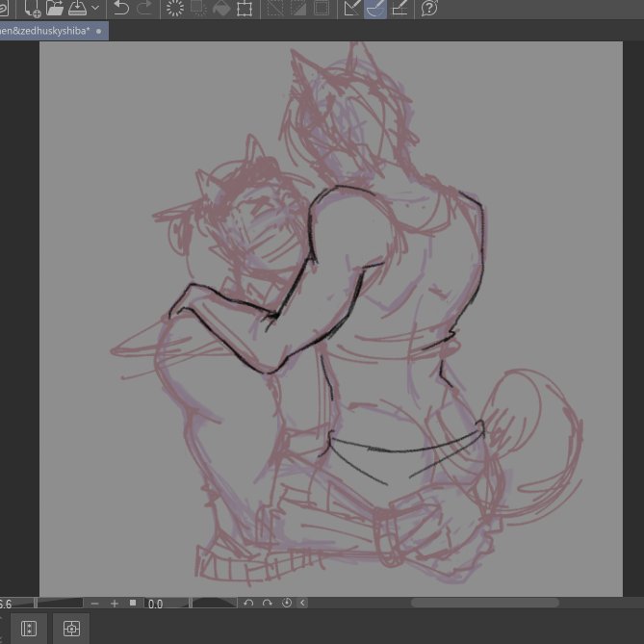Toggle Snap to Special Ruler icon

pyautogui.click(x=375, y=9)
